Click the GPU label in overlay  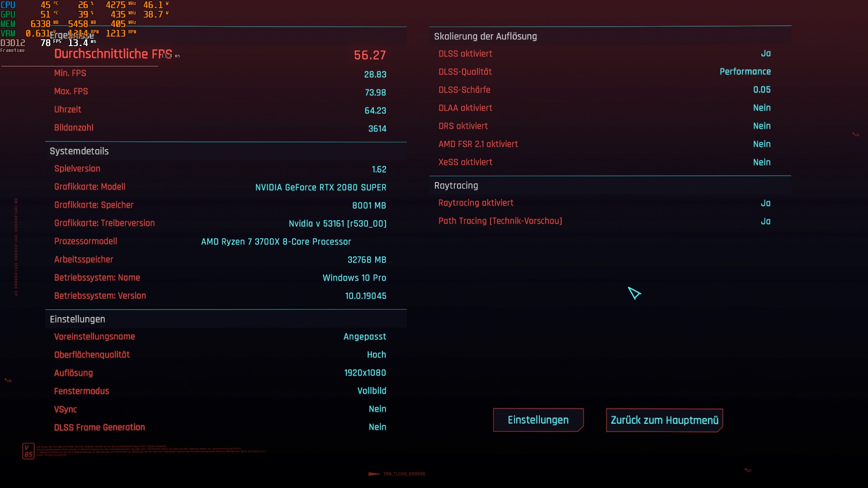[8, 14]
